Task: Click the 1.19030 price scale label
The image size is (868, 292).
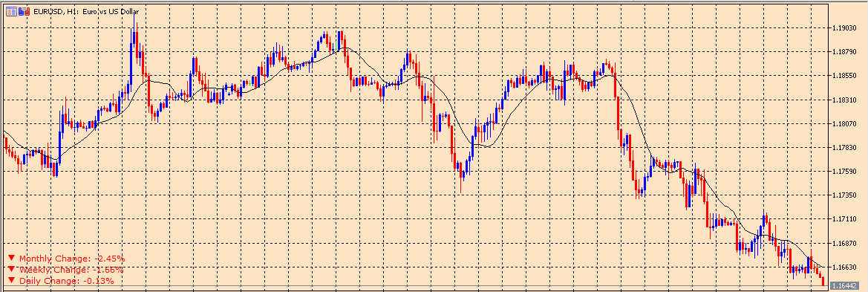Action: (x=845, y=27)
